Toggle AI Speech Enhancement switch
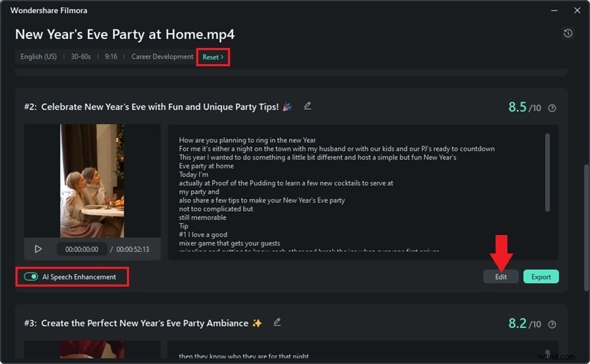 (x=31, y=277)
